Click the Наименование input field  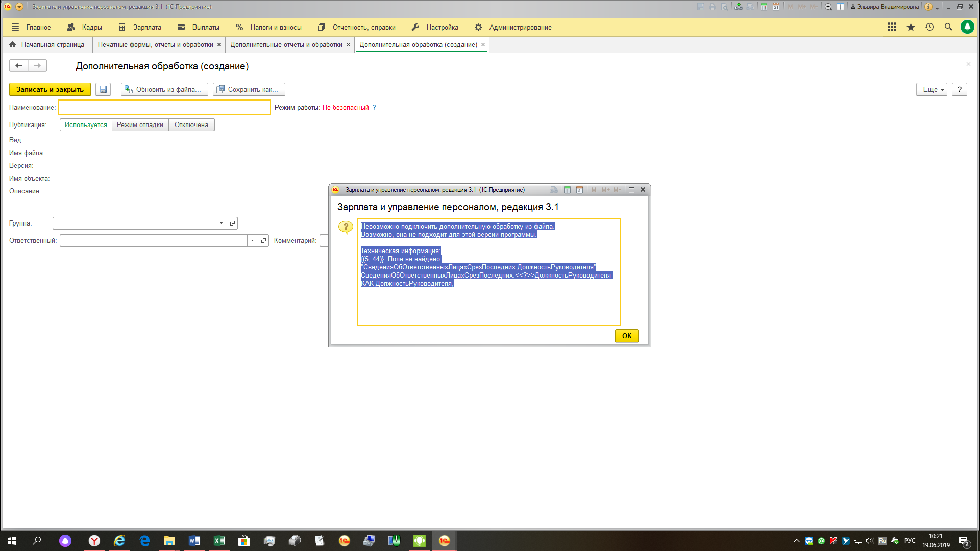(164, 107)
